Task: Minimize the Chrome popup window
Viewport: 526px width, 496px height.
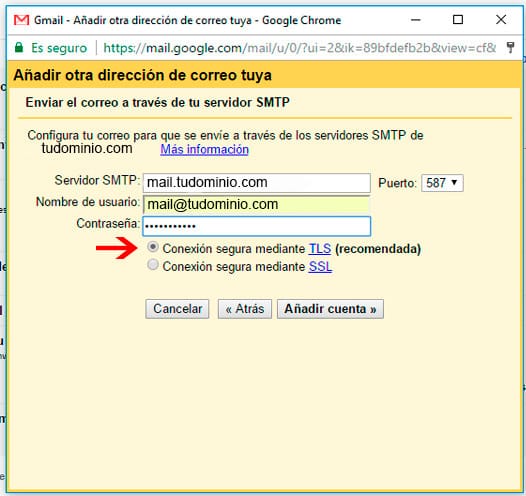Action: 416,20
